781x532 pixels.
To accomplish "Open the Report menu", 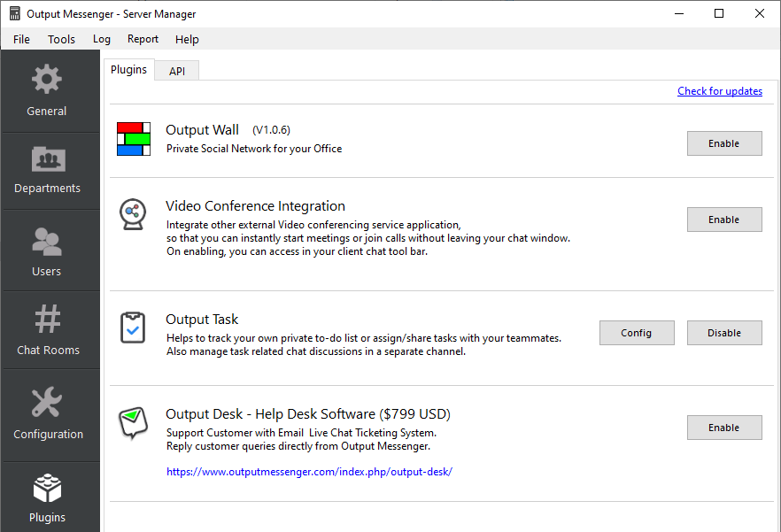I will (143, 39).
